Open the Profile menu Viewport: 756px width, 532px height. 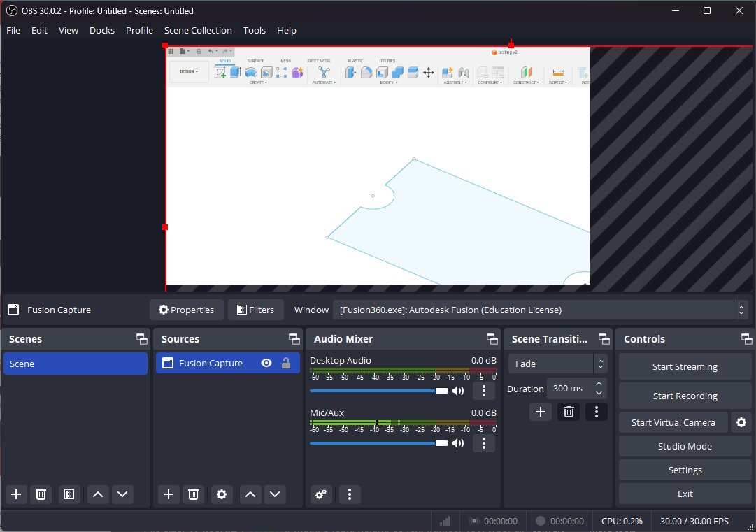click(139, 30)
